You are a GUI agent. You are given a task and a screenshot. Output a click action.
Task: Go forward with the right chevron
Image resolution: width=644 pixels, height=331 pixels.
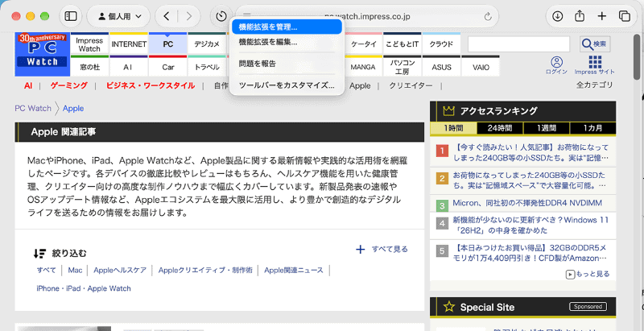(188, 16)
